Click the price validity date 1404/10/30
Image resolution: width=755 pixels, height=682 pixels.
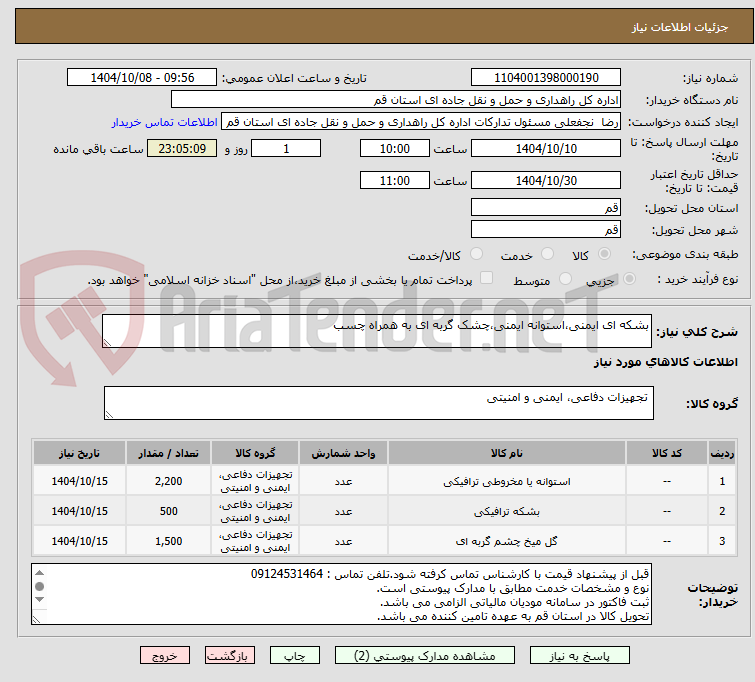(x=546, y=181)
